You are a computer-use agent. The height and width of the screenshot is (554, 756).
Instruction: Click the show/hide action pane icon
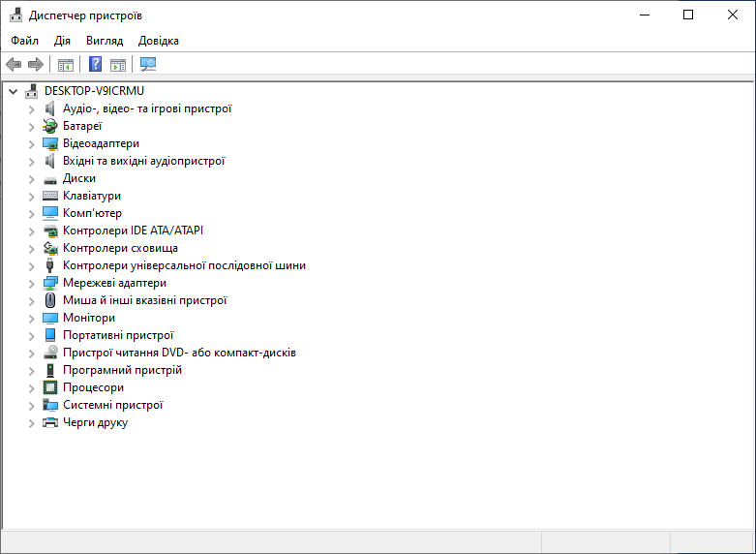(118, 64)
